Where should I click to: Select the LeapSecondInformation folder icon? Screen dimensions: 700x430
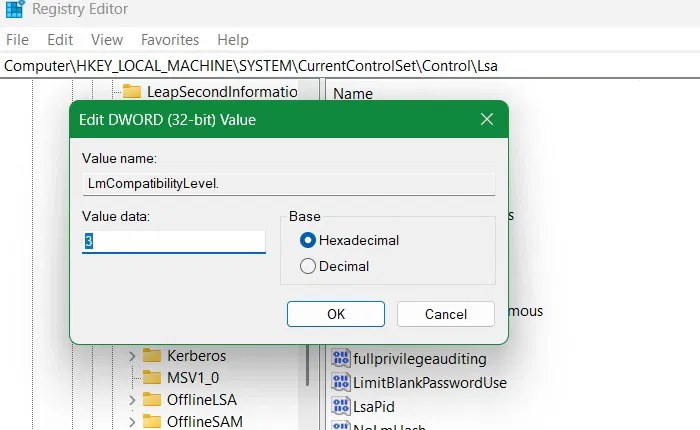[132, 91]
